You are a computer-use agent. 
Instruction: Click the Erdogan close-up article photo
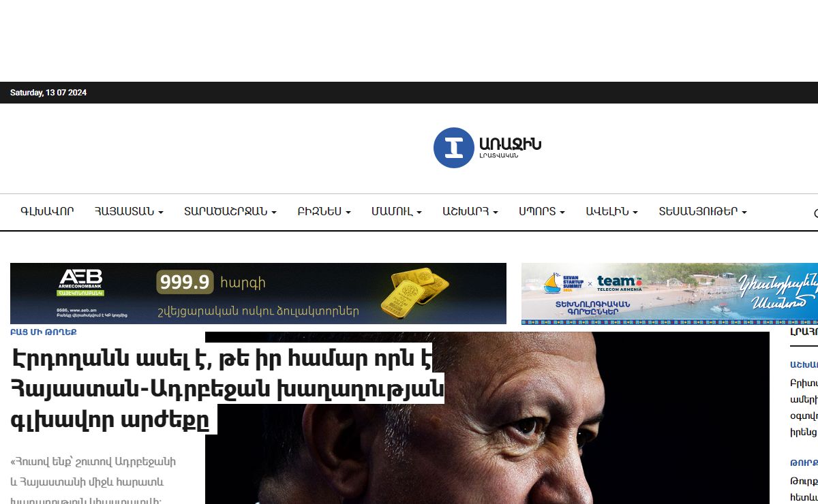[487, 418]
